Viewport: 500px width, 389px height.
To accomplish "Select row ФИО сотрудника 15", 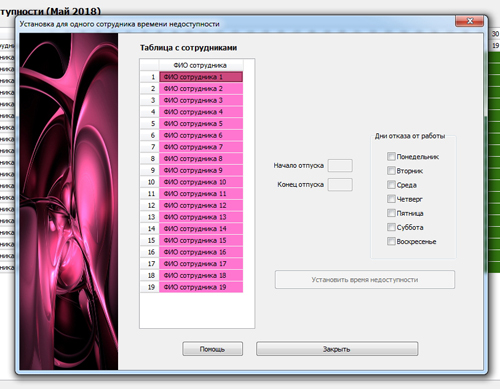I will [x=201, y=240].
